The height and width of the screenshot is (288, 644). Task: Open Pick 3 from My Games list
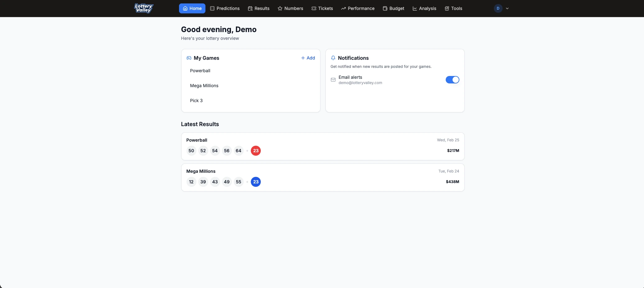tap(196, 101)
